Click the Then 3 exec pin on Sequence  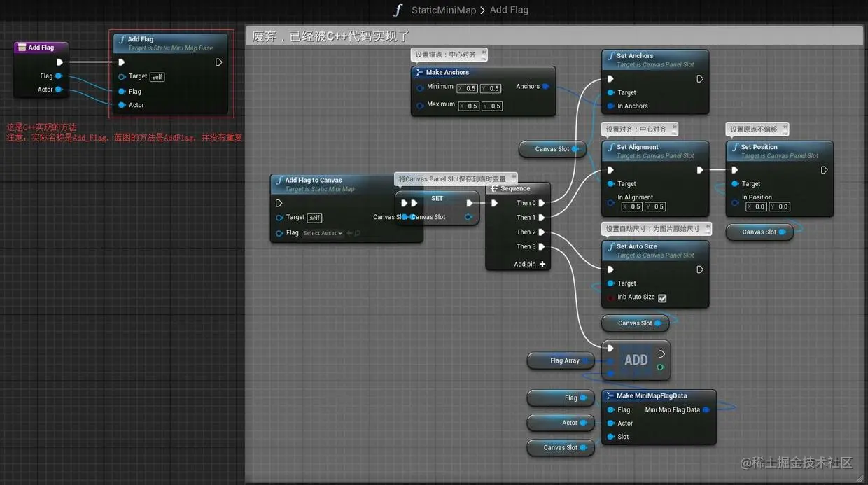point(542,246)
